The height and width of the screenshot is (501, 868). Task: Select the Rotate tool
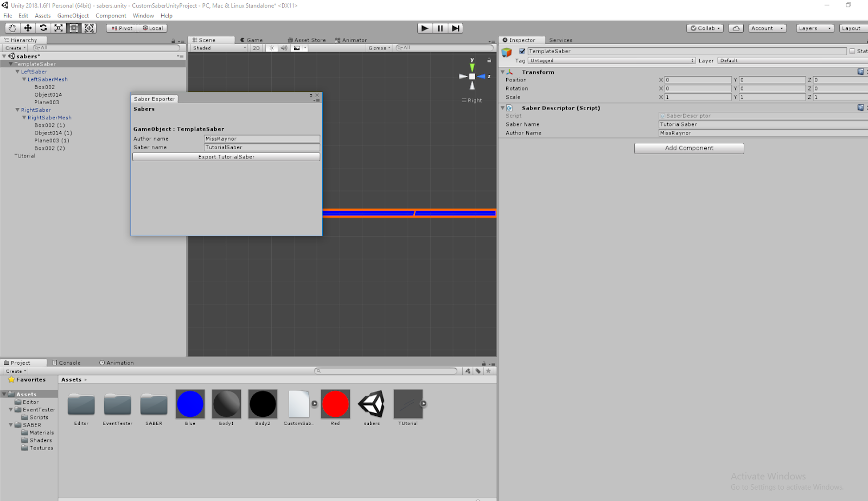[x=43, y=28]
